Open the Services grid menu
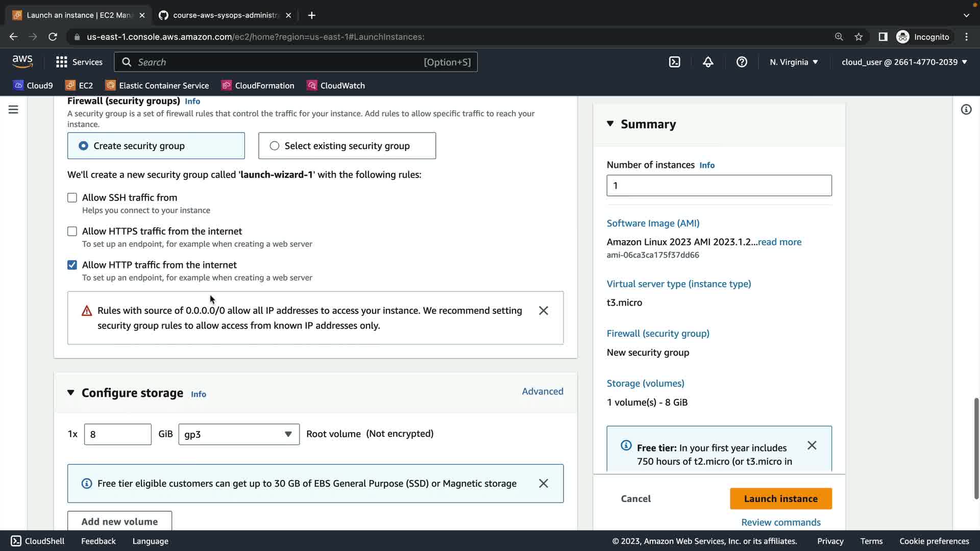This screenshot has width=980, height=551. (79, 62)
